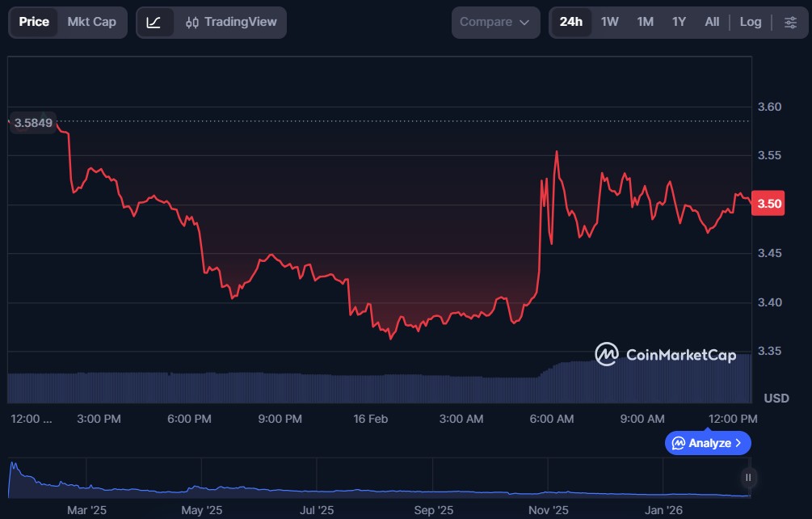Switch to the line chart view icon

tap(154, 23)
